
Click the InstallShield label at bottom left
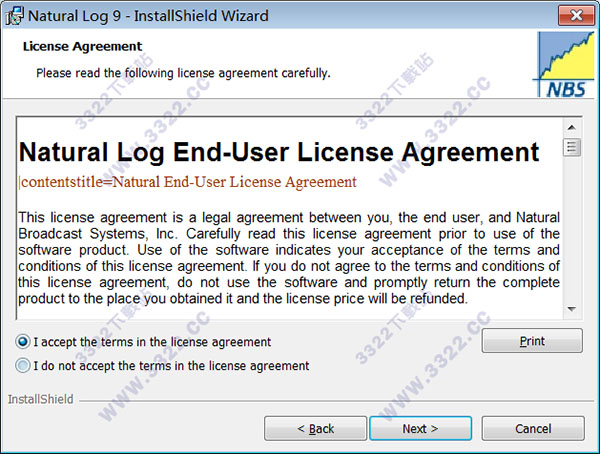click(x=41, y=399)
